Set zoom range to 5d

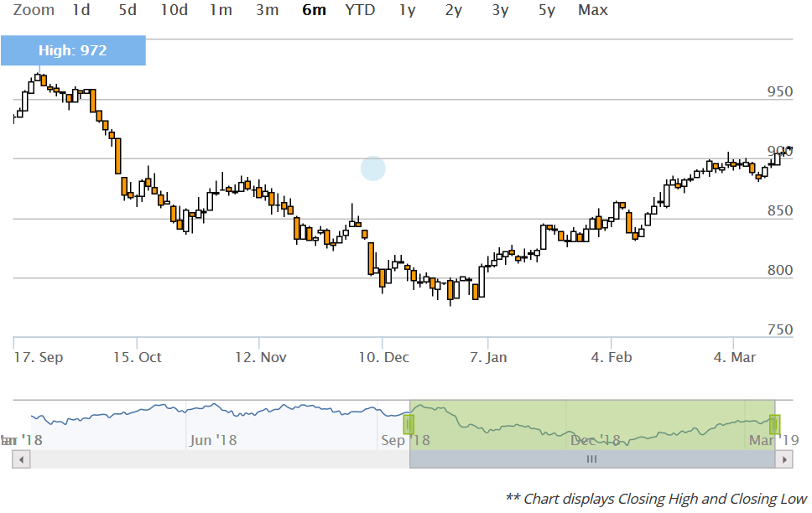tap(128, 10)
